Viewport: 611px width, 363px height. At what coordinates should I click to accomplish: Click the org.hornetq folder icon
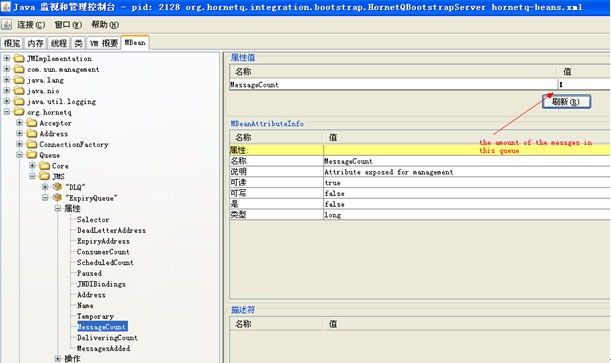click(x=19, y=112)
